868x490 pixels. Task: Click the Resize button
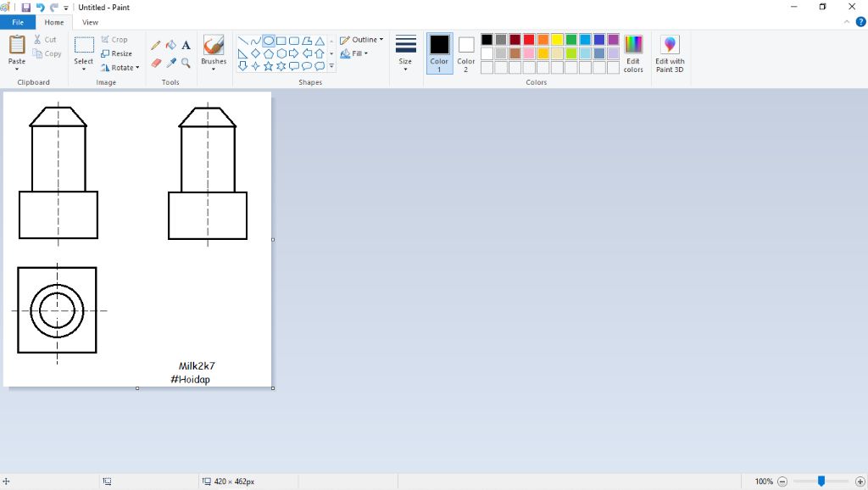tap(117, 53)
